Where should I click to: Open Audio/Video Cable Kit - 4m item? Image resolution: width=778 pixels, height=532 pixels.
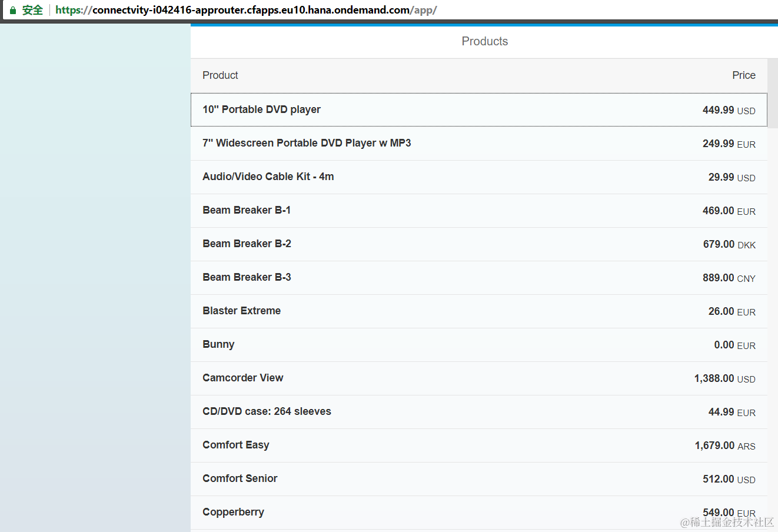pyautogui.click(x=479, y=177)
